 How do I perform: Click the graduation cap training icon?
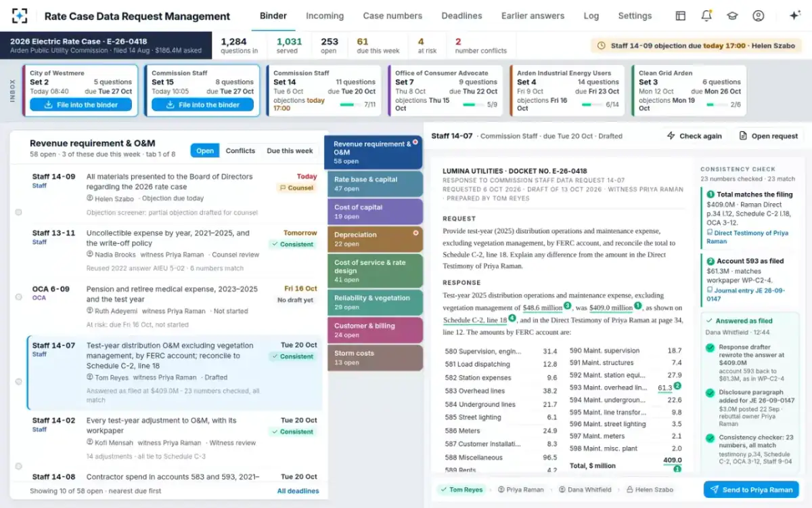pos(732,16)
